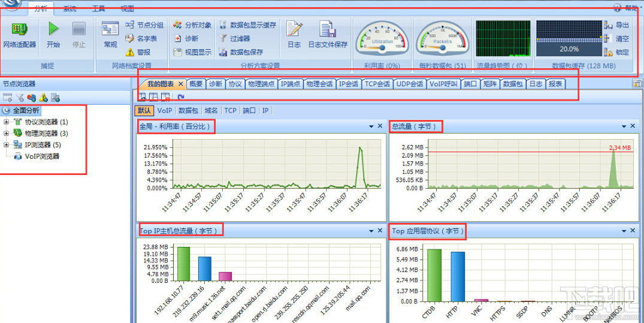Open 诊断 diagnosis settings in ribbon

coord(186,38)
